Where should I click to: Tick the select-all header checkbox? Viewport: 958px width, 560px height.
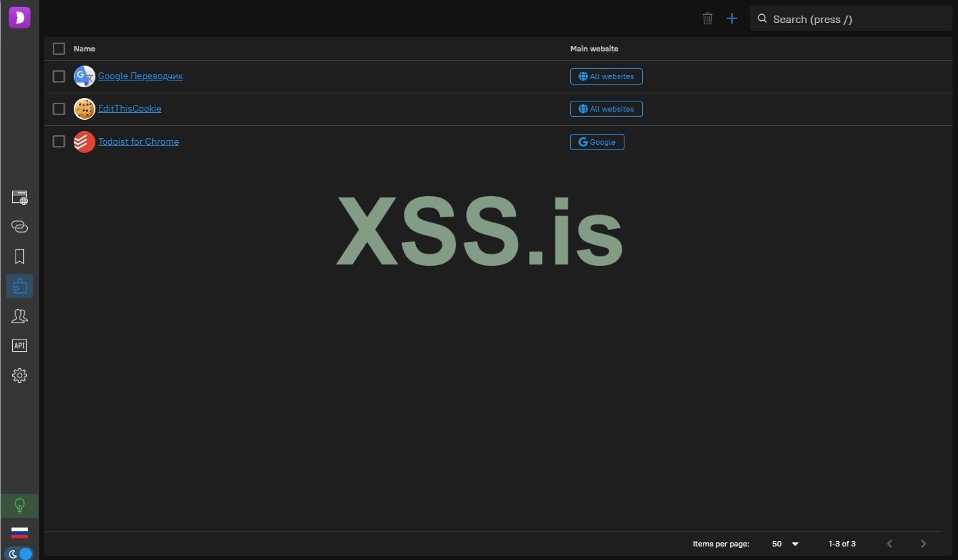(x=59, y=49)
